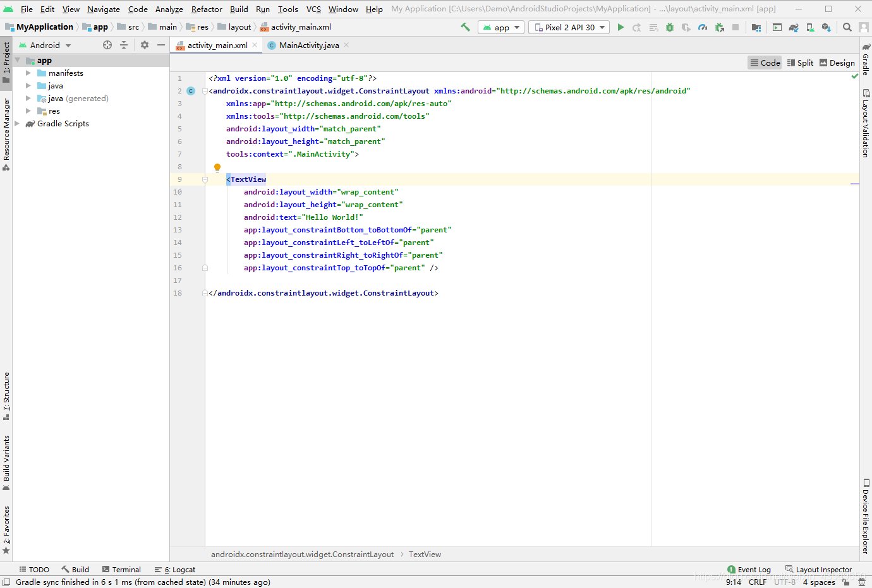Open the Profiler gauge icon
The height and width of the screenshot is (588, 872).
coord(703,27)
